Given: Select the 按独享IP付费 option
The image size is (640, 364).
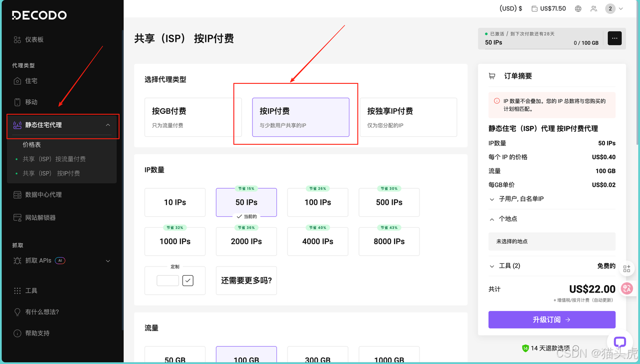Looking at the screenshot, I should click(408, 117).
